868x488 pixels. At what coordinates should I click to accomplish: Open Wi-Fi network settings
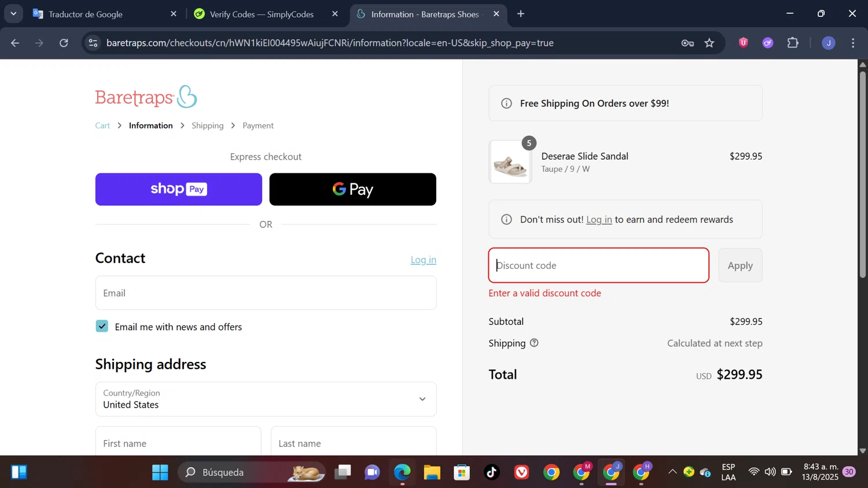753,472
